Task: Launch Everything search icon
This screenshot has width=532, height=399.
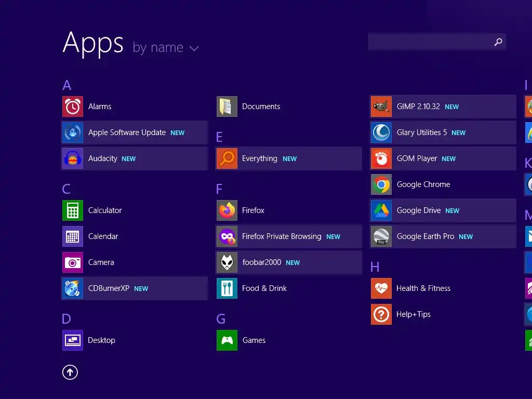Action: coord(227,158)
